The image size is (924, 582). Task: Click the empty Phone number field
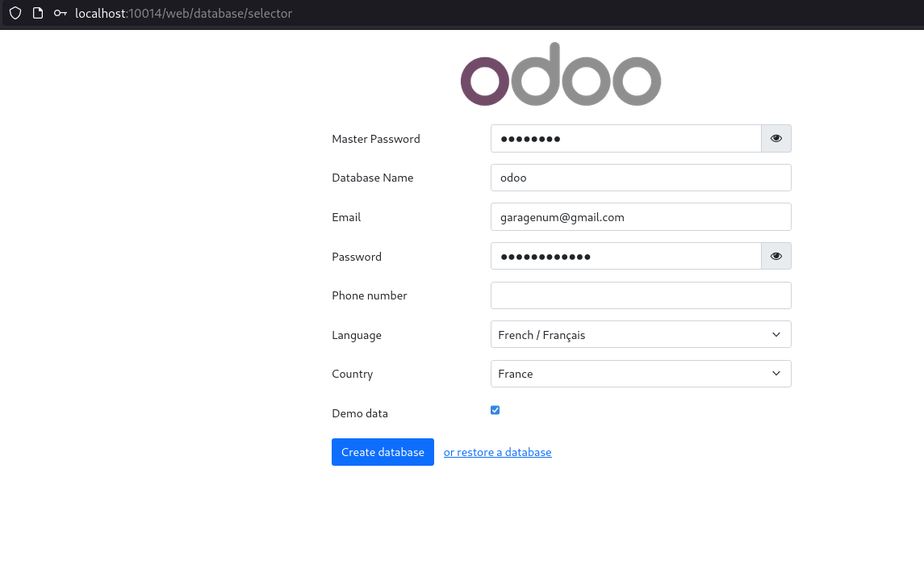(641, 295)
